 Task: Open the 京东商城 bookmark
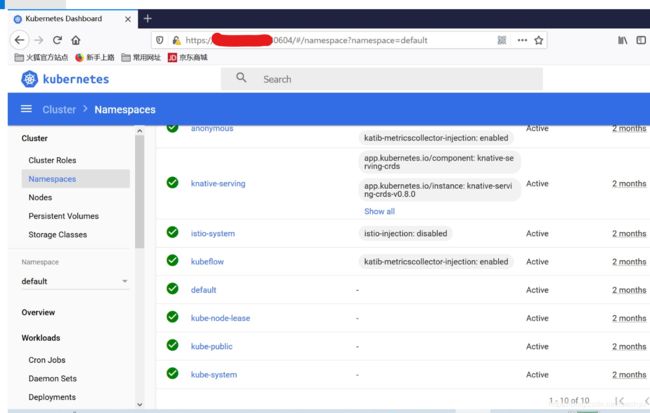pyautogui.click(x=187, y=57)
